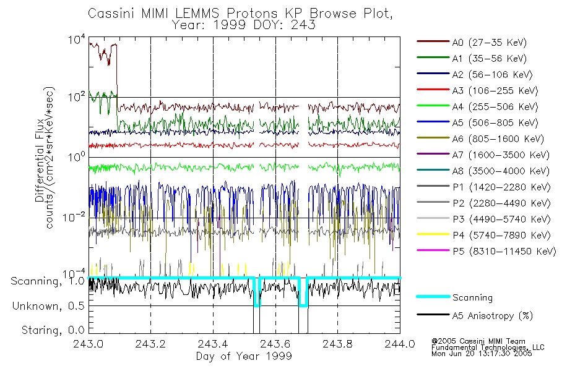Click the black A5 Anisotropy legend line

click(x=433, y=314)
